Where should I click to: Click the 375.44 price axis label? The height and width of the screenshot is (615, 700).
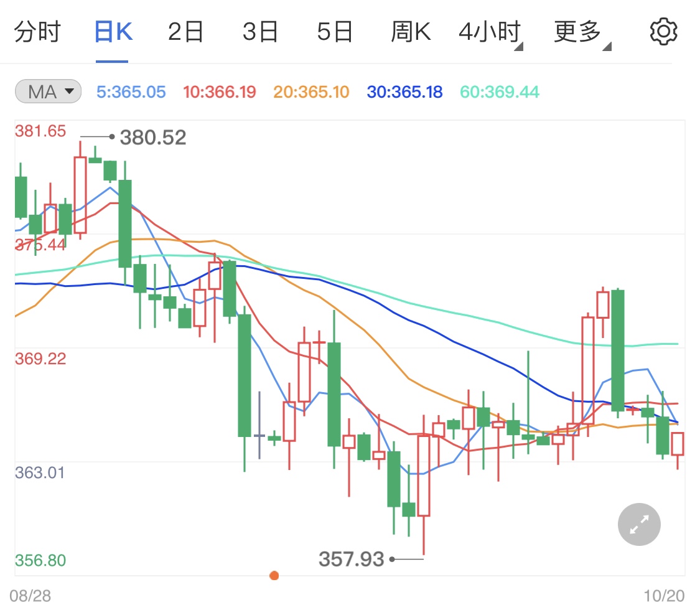pos(40,245)
